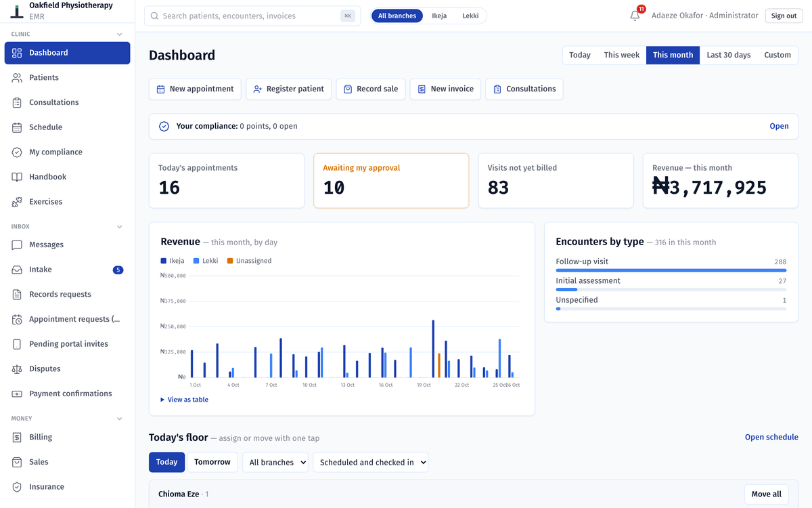Open the Scheduled and checked in dropdown

pos(371,463)
